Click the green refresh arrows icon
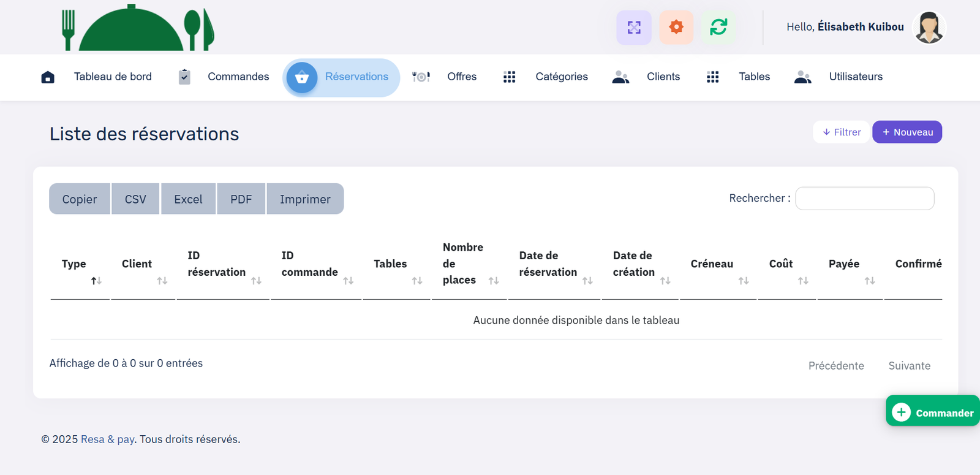Screen dimensions: 980x475 point(718,28)
